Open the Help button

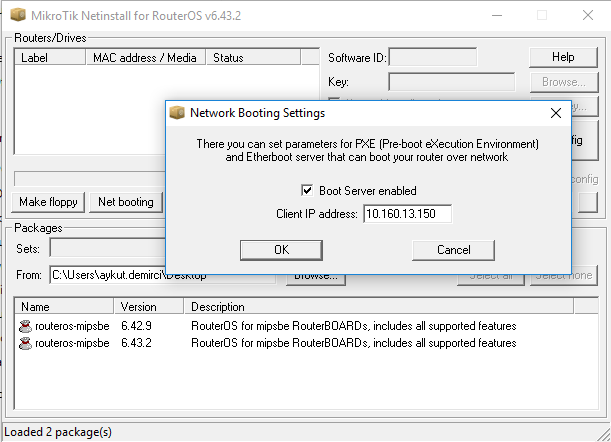pyautogui.click(x=563, y=57)
